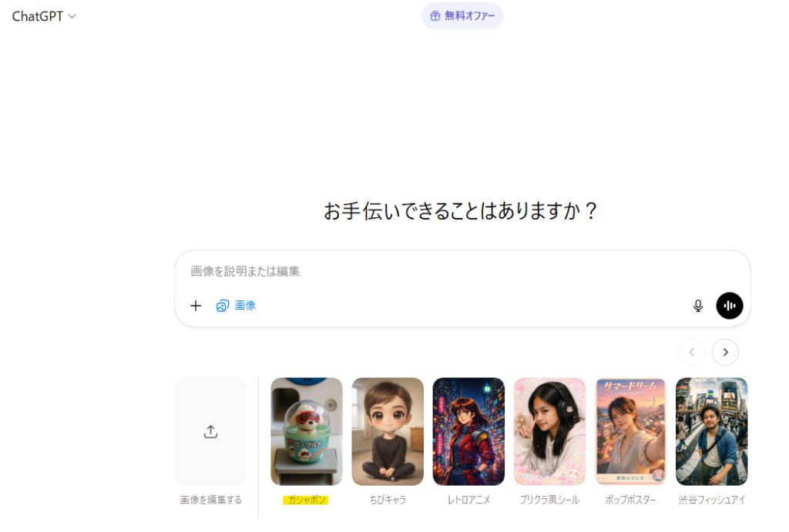Click the highlighted ガシャポン label
The width and height of the screenshot is (789, 532).
point(305,500)
